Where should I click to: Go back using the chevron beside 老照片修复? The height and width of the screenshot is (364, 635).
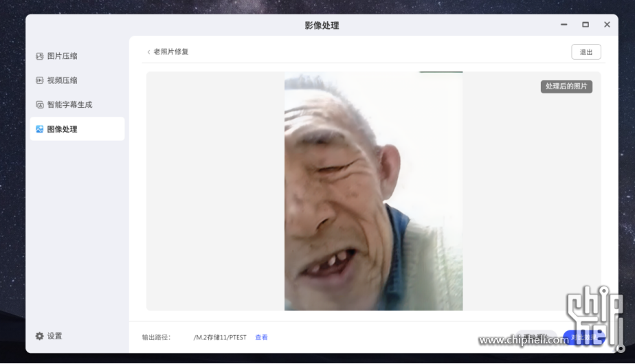coord(148,52)
